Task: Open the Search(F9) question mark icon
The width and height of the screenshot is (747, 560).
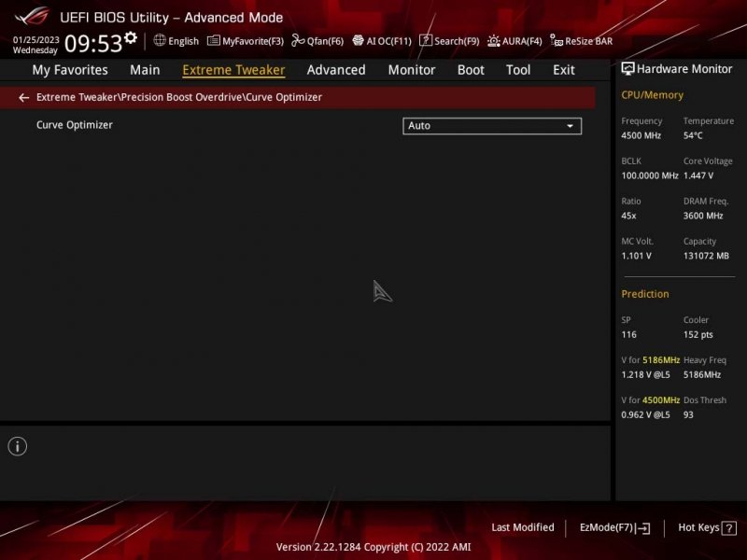Action: pyautogui.click(x=426, y=40)
